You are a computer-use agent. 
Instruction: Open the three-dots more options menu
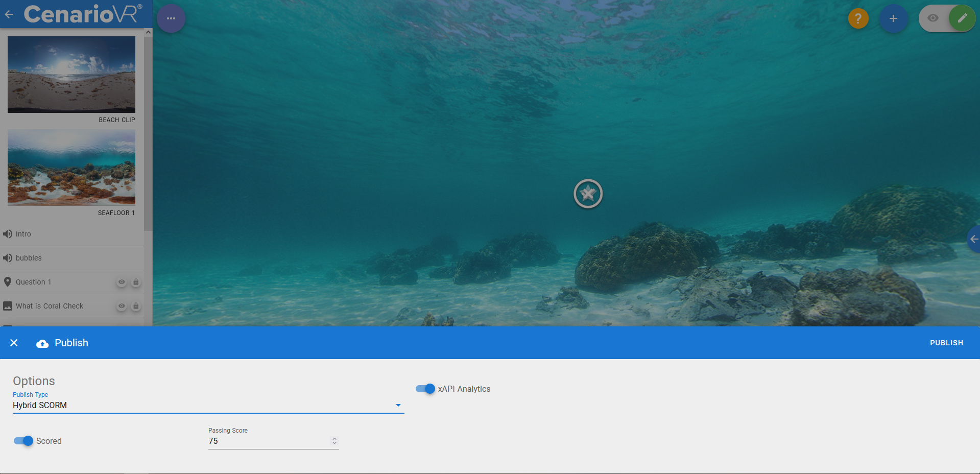(171, 18)
